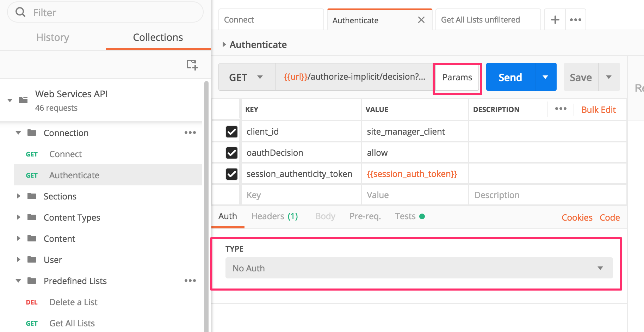Image resolution: width=644 pixels, height=332 pixels.
Task: Close the Authenticate tab
Action: [x=421, y=20]
